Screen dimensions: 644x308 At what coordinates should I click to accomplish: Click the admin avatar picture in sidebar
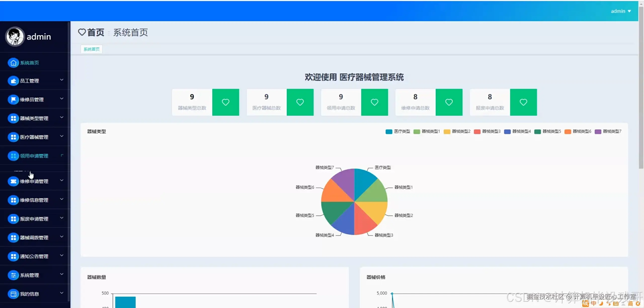click(15, 37)
